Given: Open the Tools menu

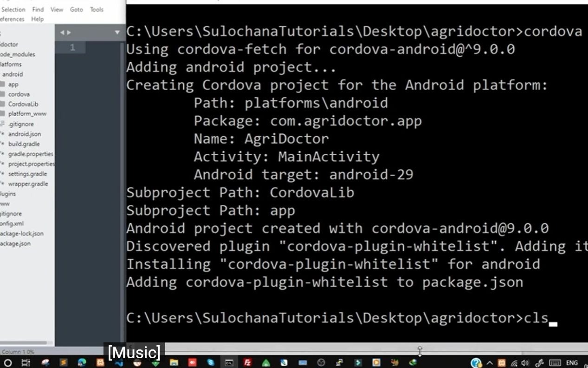Looking at the screenshot, I should coord(97,9).
